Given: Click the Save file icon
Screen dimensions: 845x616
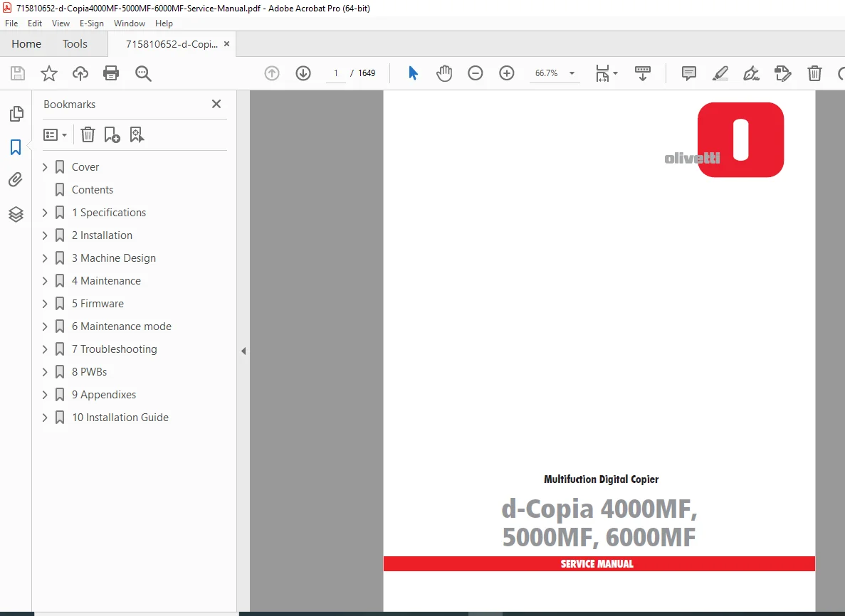Looking at the screenshot, I should tap(18, 73).
